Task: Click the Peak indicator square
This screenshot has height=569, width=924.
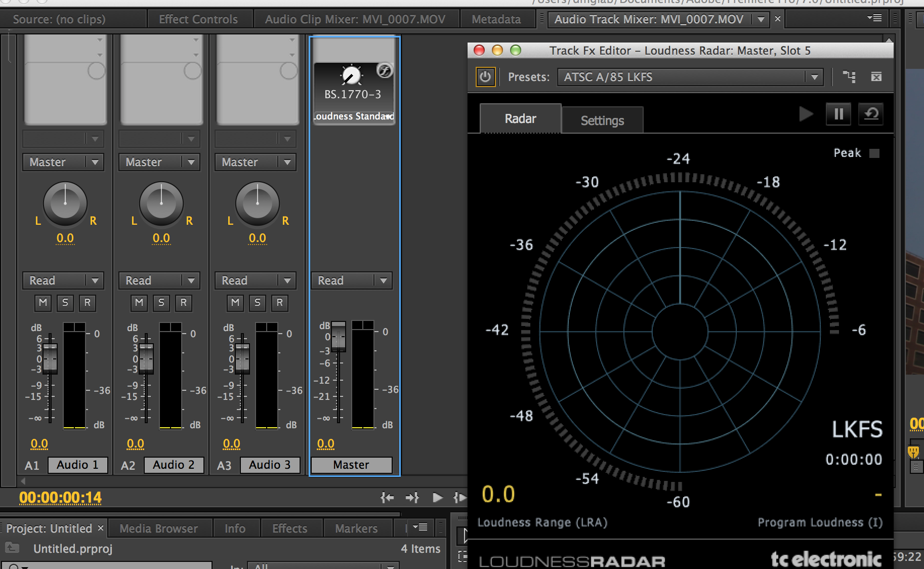Action: 874,153
